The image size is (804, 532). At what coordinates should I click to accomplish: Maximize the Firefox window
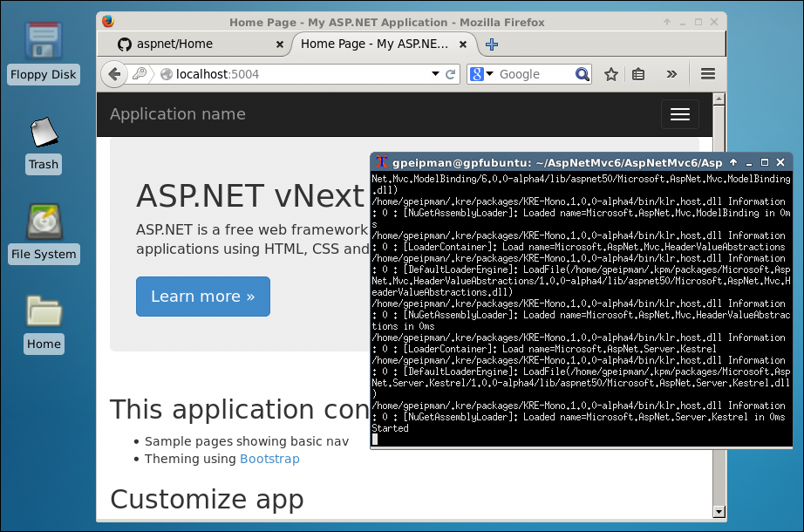(698, 22)
